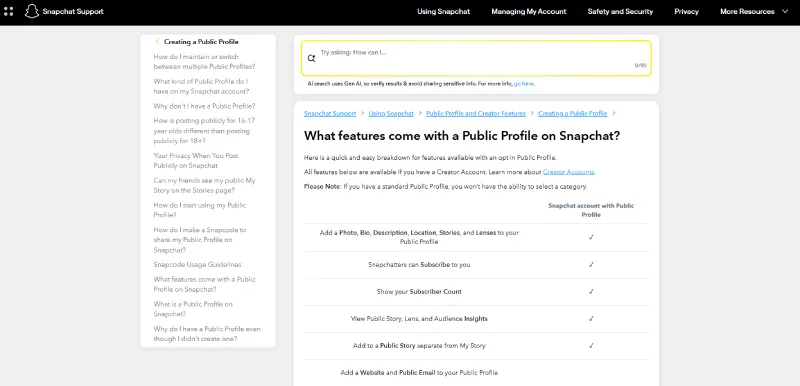Screen dimensions: 800x386
Task: Click the Snapchat ghost logo
Action: pyautogui.click(x=32, y=11)
